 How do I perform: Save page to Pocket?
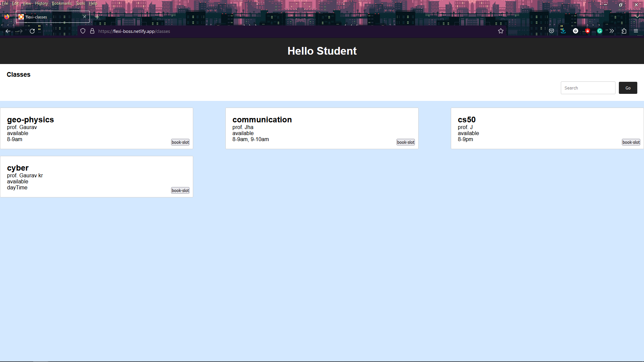(x=551, y=31)
